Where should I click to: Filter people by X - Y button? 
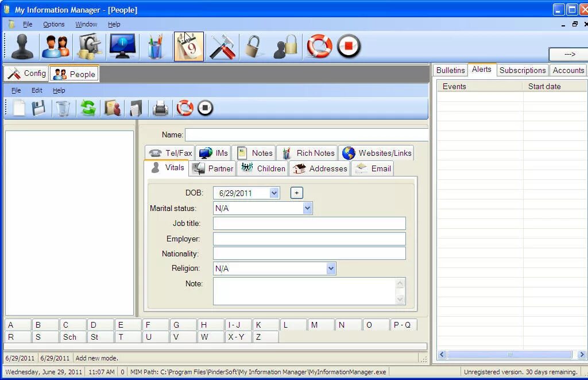coord(238,337)
